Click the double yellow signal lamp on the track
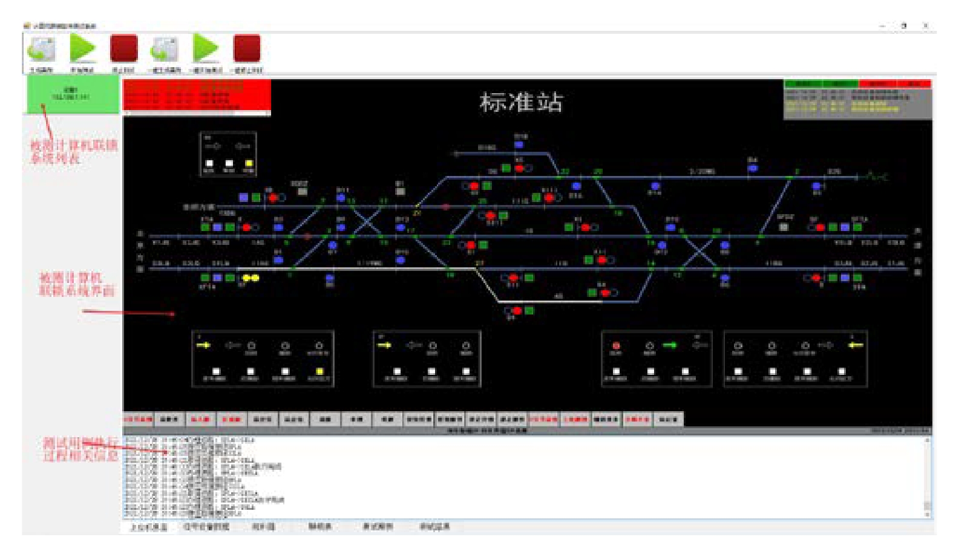The width and height of the screenshot is (953, 560). pyautogui.click(x=251, y=278)
